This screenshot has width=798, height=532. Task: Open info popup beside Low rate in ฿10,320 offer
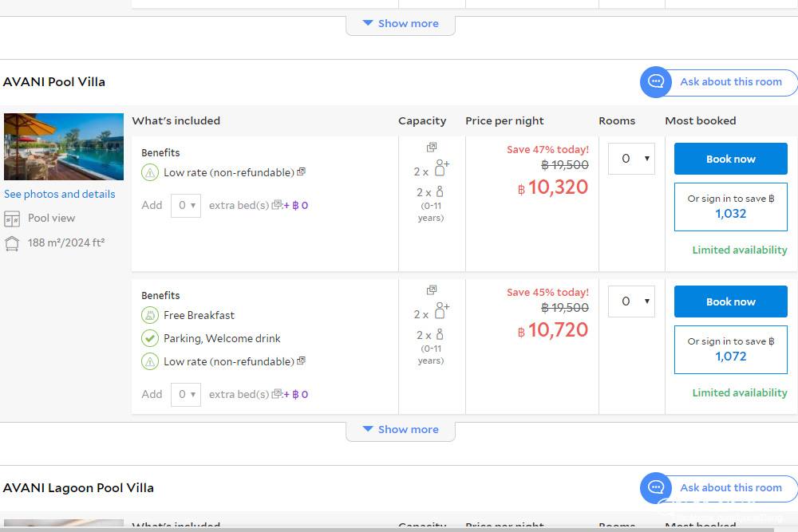[x=302, y=172]
